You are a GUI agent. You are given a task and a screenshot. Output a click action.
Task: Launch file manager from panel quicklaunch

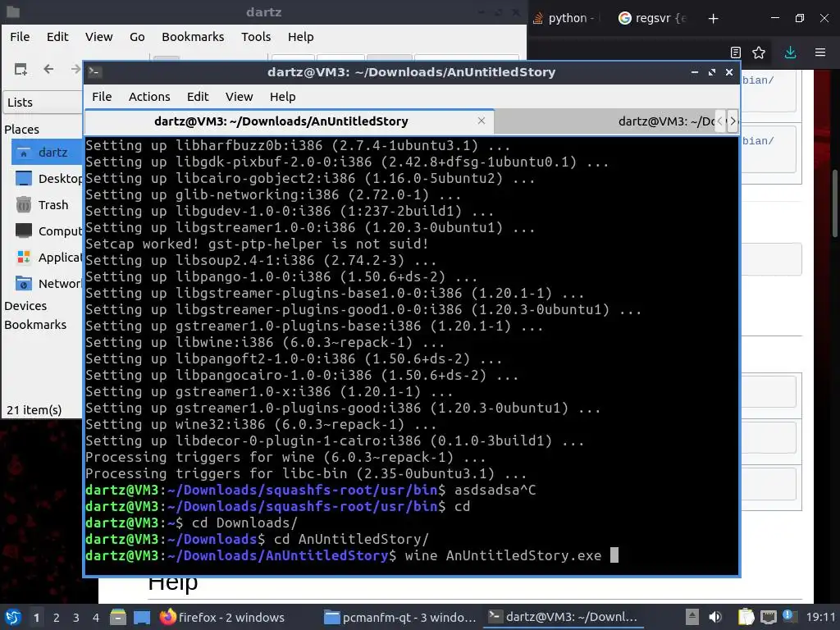[x=118, y=617]
